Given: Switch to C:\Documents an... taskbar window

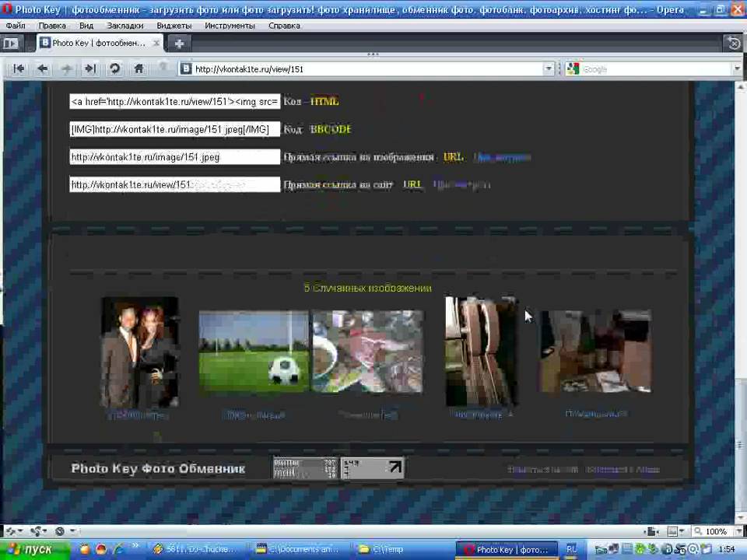Looking at the screenshot, I should pyautogui.click(x=301, y=550).
